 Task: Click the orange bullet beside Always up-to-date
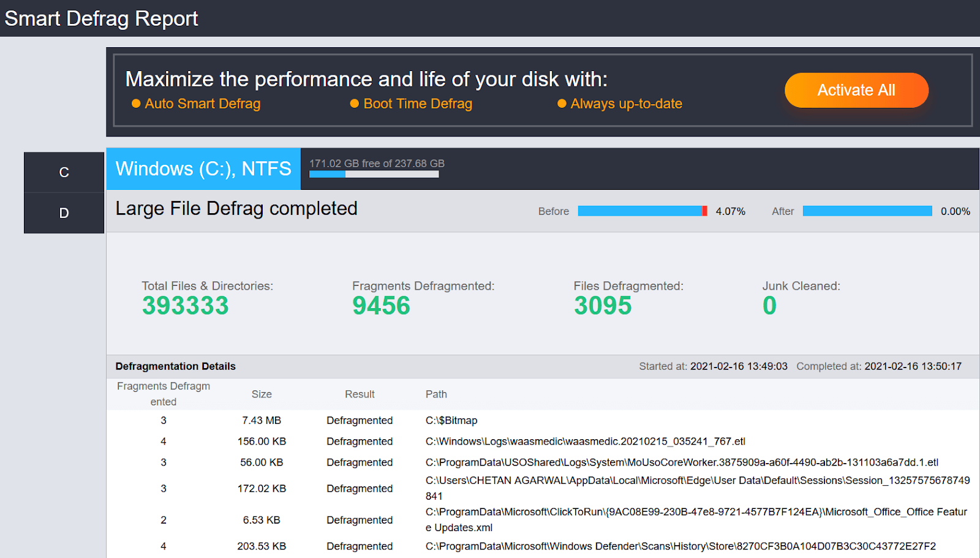point(561,104)
